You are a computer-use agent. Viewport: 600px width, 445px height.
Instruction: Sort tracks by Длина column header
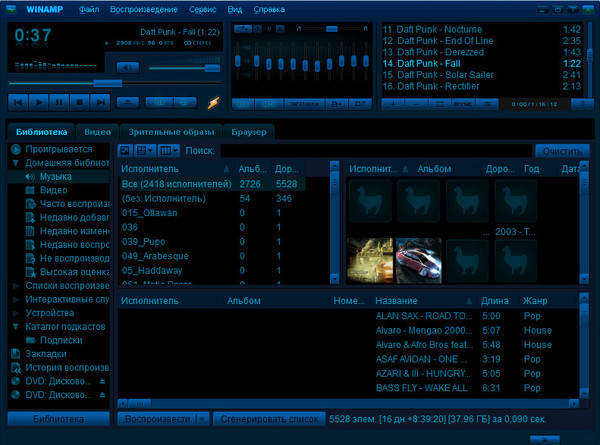[x=495, y=301]
